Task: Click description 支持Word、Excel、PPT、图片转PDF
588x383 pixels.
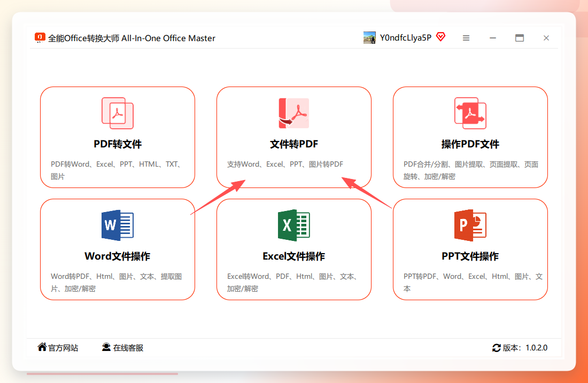Action: [285, 164]
